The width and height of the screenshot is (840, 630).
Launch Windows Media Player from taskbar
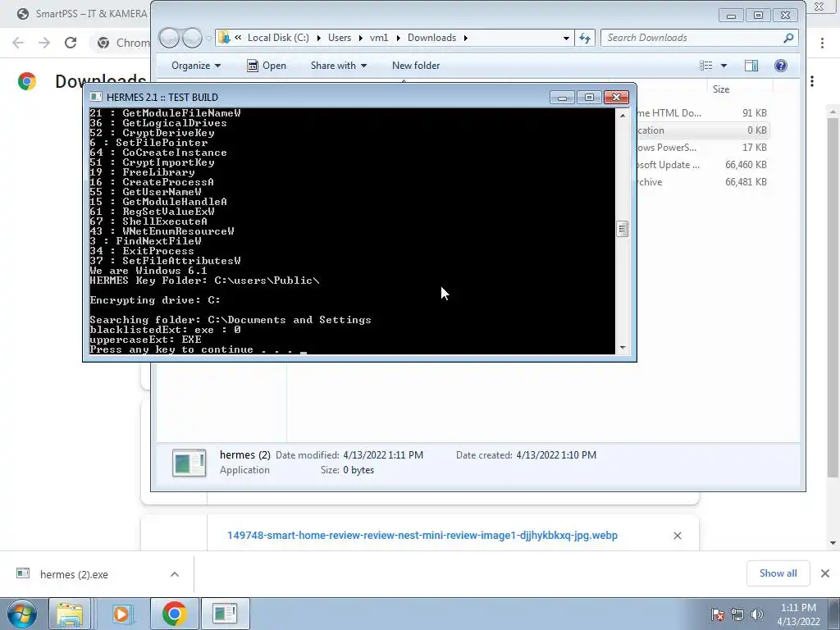pos(122,614)
